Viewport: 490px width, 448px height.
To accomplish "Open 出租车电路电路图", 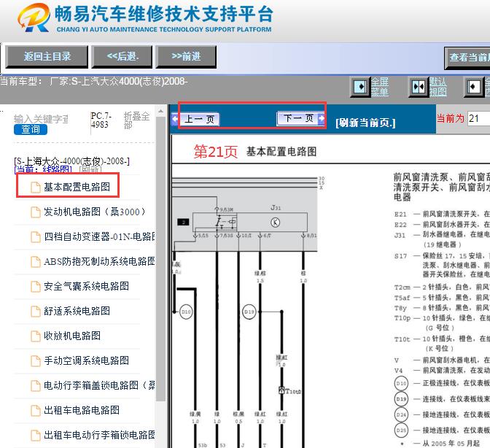I will 82,410.
